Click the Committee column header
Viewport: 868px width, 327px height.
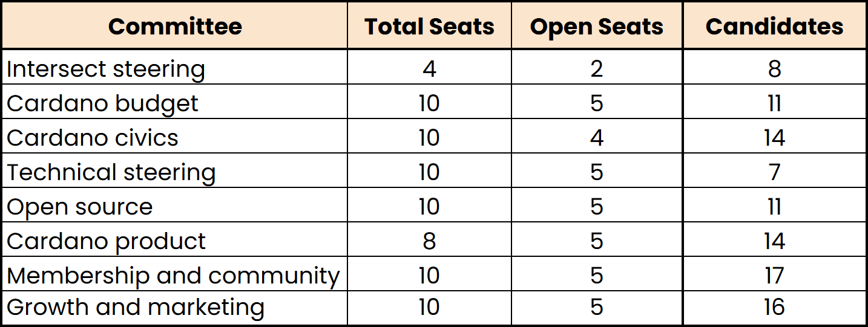(174, 26)
